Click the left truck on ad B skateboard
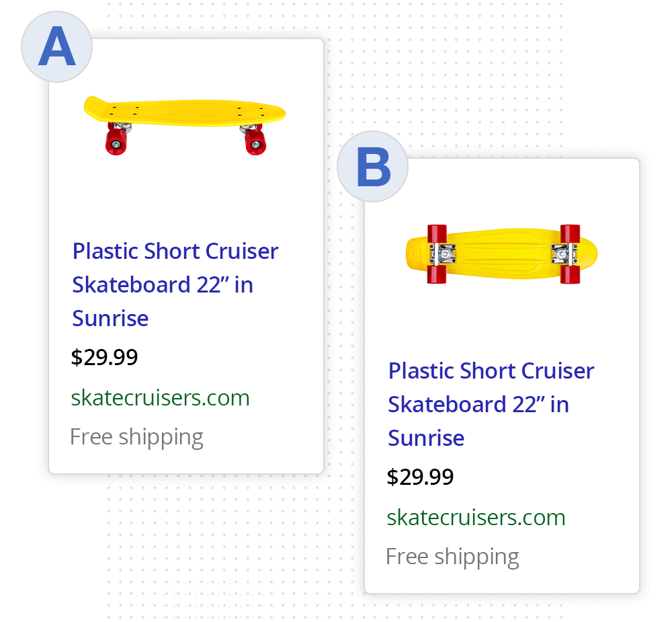The width and height of the screenshot is (672, 622). click(x=443, y=254)
